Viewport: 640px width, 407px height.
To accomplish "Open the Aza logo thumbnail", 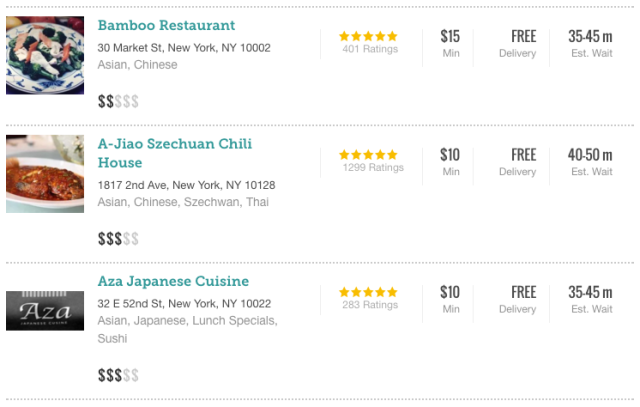I will (x=45, y=310).
